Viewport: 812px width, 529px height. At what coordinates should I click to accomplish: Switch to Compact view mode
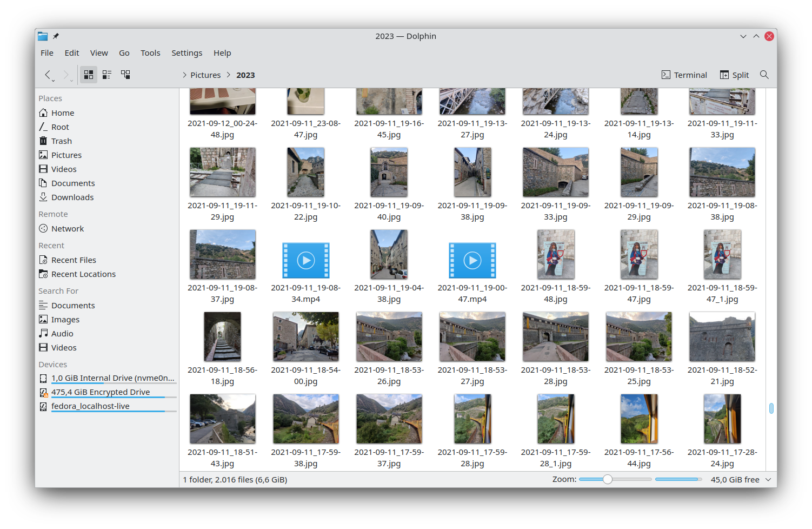tap(107, 75)
